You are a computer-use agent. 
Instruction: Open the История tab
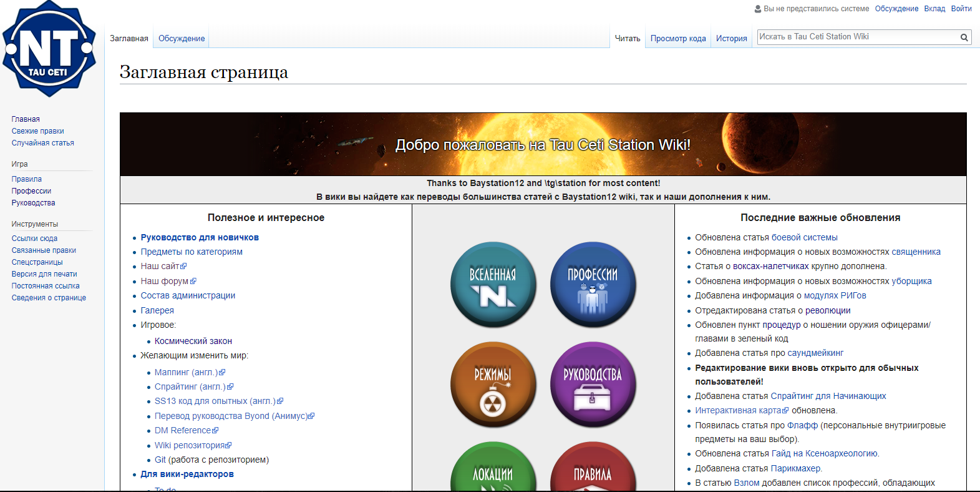(732, 39)
